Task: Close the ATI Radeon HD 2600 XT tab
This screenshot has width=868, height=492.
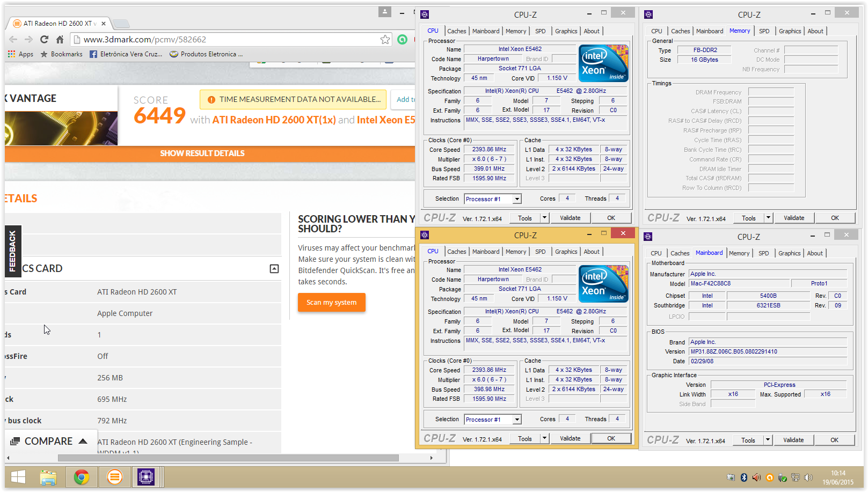Action: [104, 24]
